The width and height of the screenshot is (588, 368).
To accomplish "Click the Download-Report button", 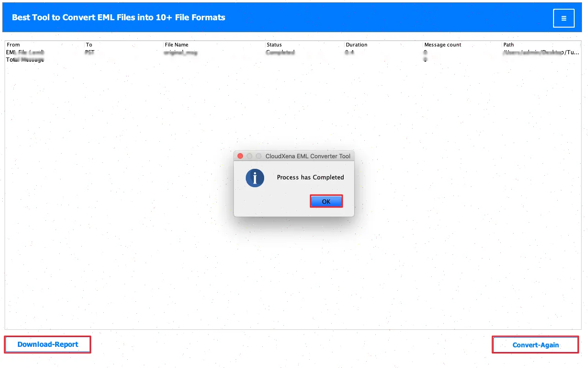I will pos(48,345).
